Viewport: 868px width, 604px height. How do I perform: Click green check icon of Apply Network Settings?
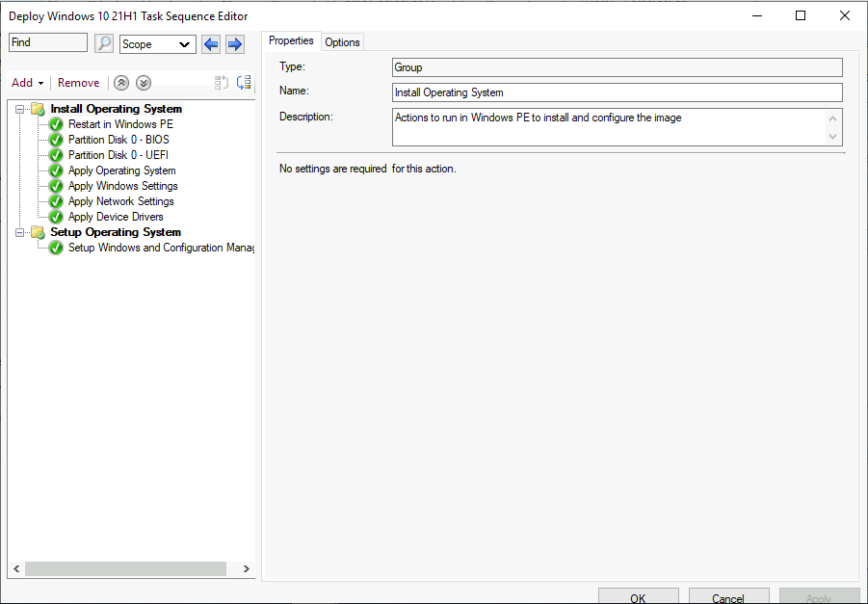pos(56,202)
